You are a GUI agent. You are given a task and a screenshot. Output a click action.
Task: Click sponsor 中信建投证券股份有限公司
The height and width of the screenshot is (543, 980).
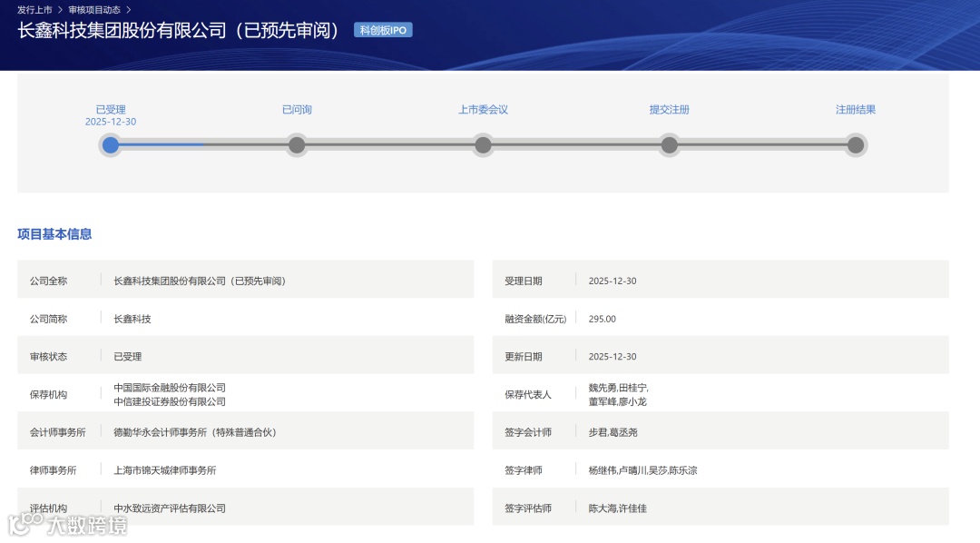pyautogui.click(x=170, y=401)
